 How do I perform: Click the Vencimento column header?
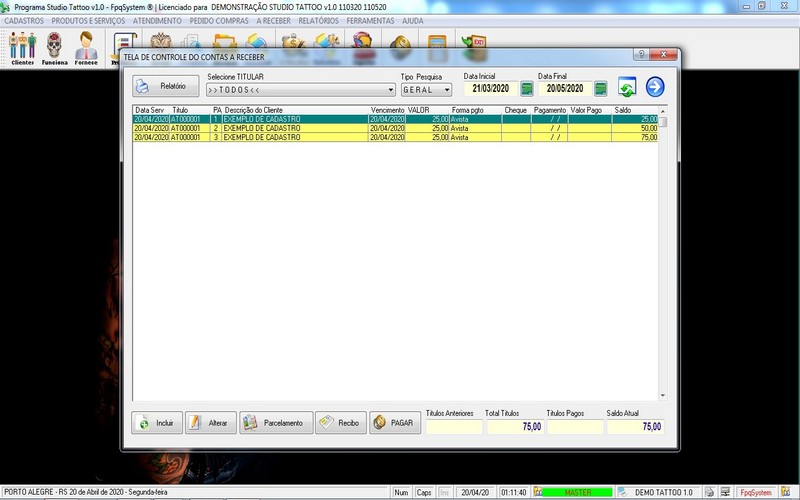[x=387, y=110]
